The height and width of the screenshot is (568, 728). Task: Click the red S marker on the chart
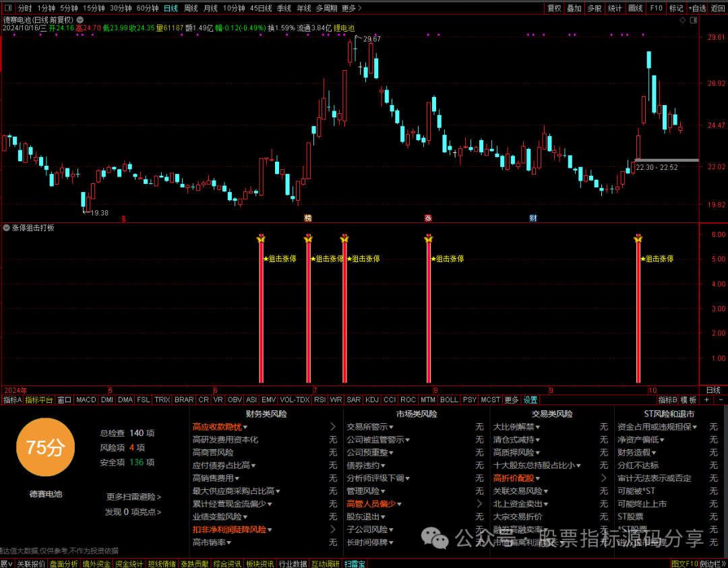coord(123,218)
